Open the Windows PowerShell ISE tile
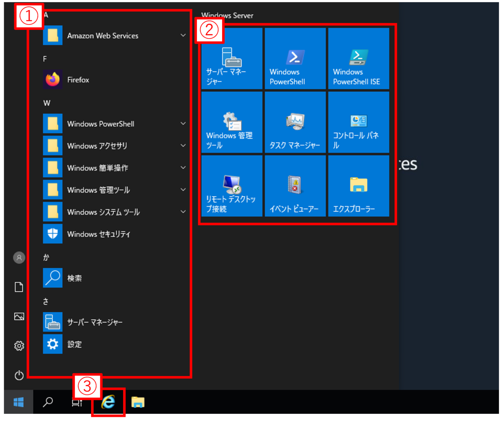This screenshot has width=504, height=421. (x=359, y=59)
